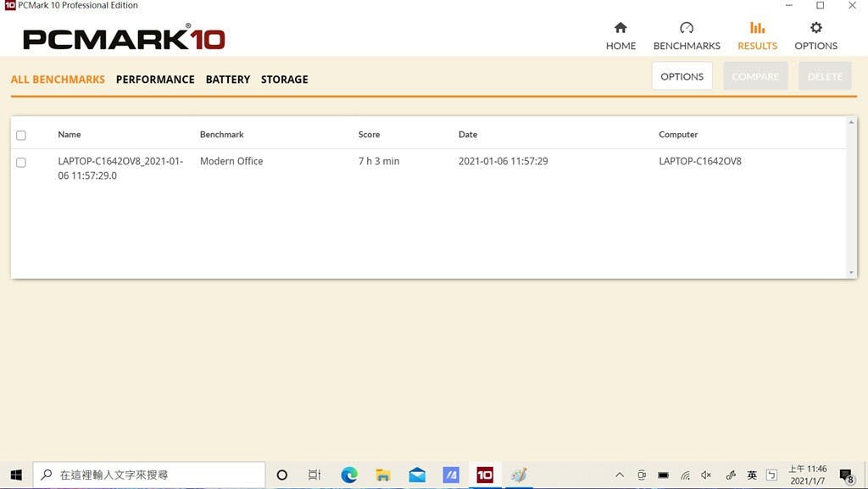Sort results by Name column
This screenshot has height=489, width=868.
tap(70, 135)
